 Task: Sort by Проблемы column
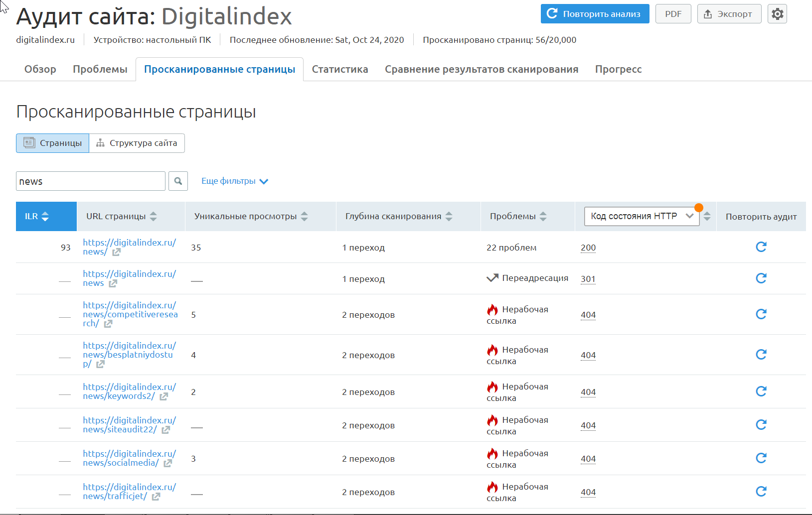(543, 216)
